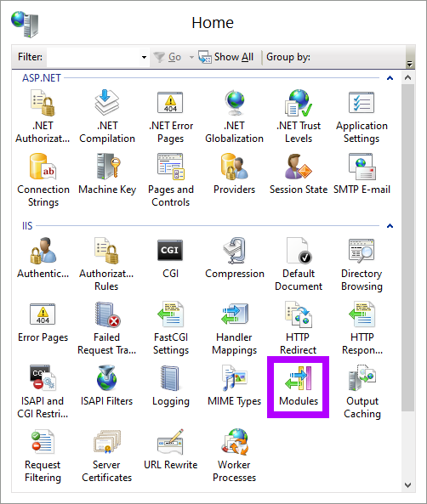
Task: Open Handler Mappings feature
Action: coord(234,328)
